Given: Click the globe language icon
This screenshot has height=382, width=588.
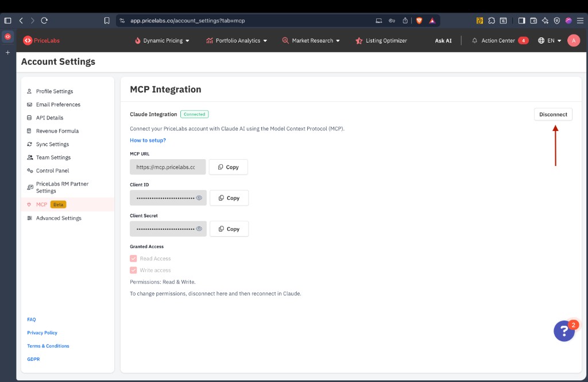Looking at the screenshot, I should point(541,41).
